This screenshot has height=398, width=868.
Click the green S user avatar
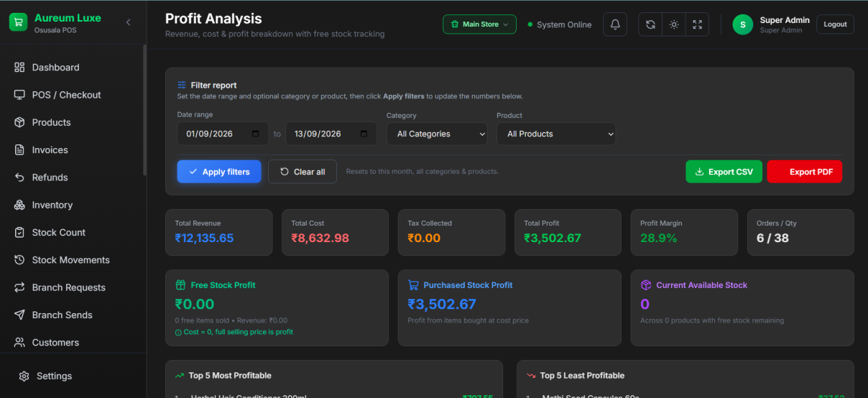[743, 24]
